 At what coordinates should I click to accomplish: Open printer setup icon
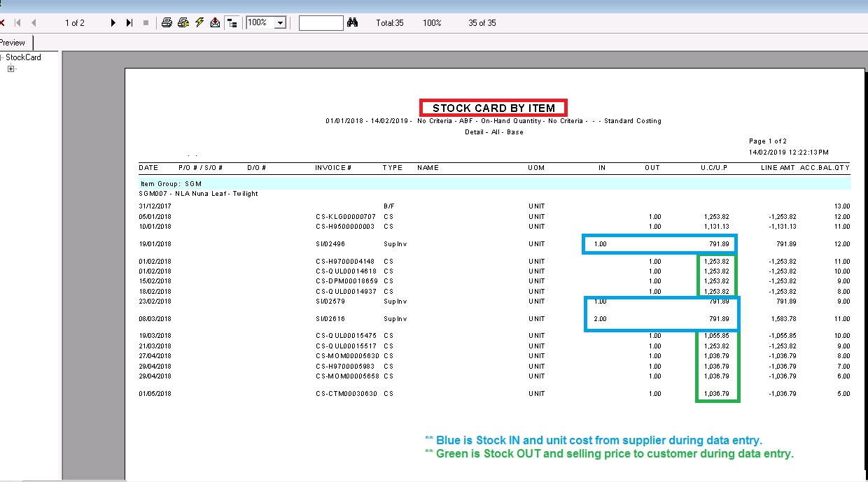click(183, 23)
